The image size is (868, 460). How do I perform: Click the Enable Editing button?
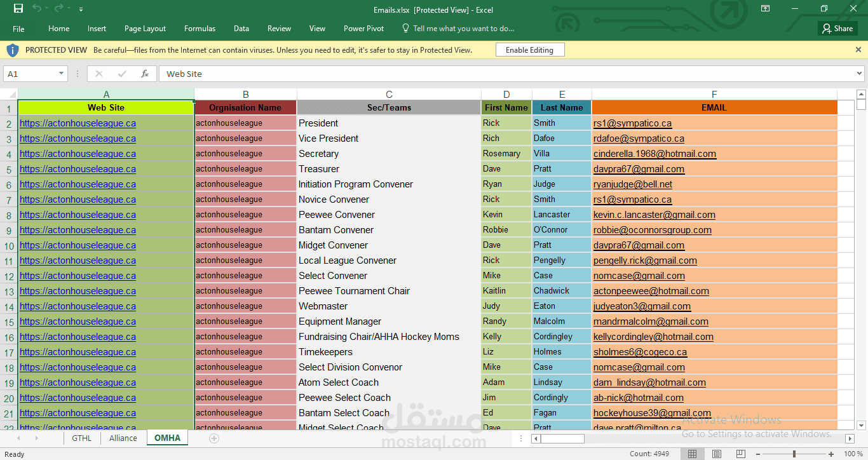[530, 49]
